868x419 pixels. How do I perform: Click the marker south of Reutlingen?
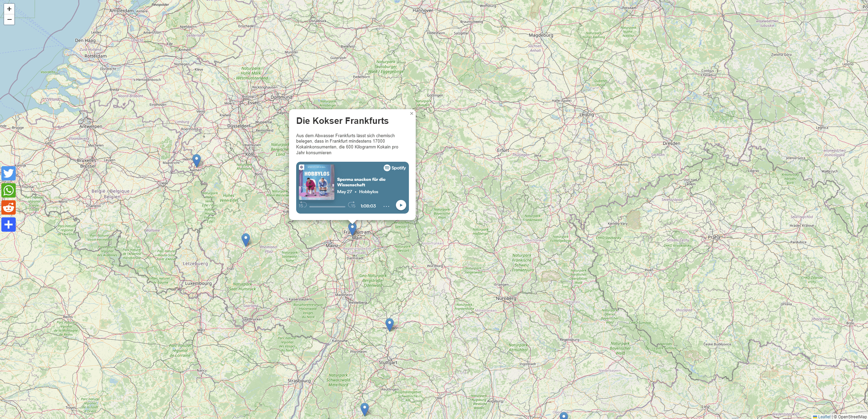pos(364,408)
